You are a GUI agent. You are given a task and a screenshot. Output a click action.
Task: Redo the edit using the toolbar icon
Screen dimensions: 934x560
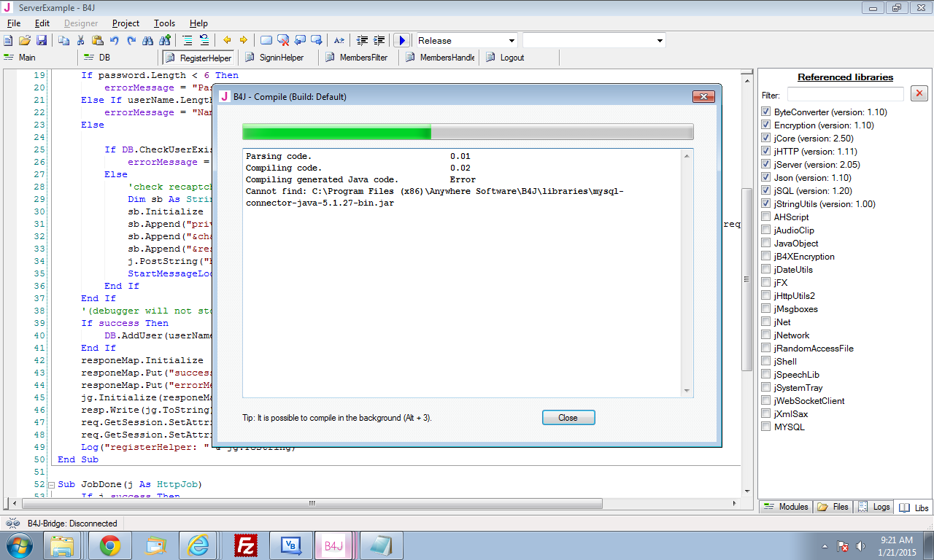[131, 41]
